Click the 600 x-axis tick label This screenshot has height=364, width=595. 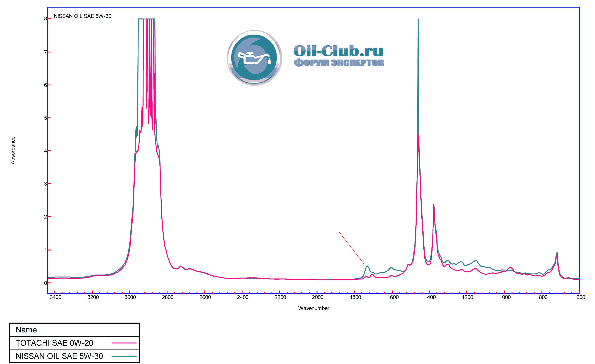(x=581, y=297)
